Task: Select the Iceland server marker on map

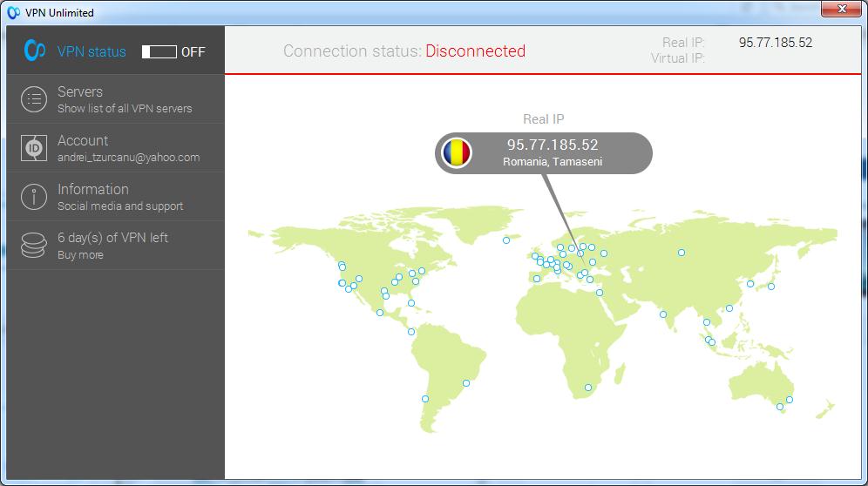Action: pyautogui.click(x=505, y=240)
